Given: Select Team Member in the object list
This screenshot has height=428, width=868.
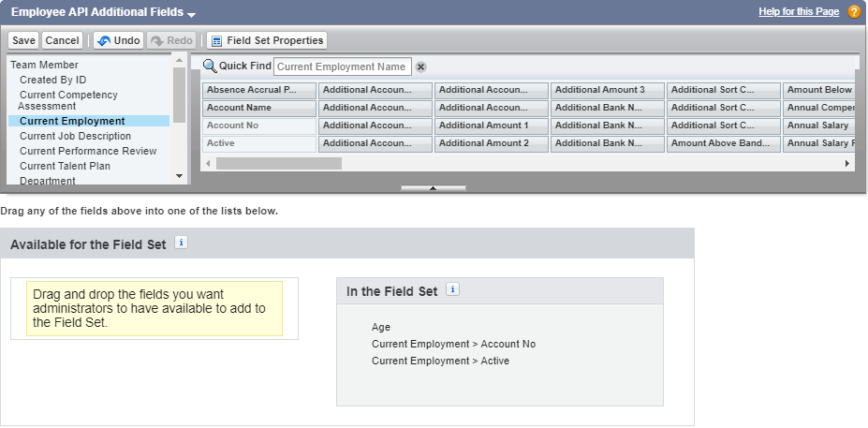Looking at the screenshot, I should (x=45, y=65).
